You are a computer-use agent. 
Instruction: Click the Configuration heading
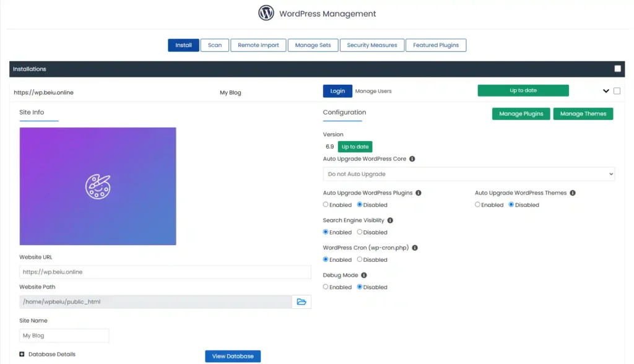pyautogui.click(x=344, y=113)
